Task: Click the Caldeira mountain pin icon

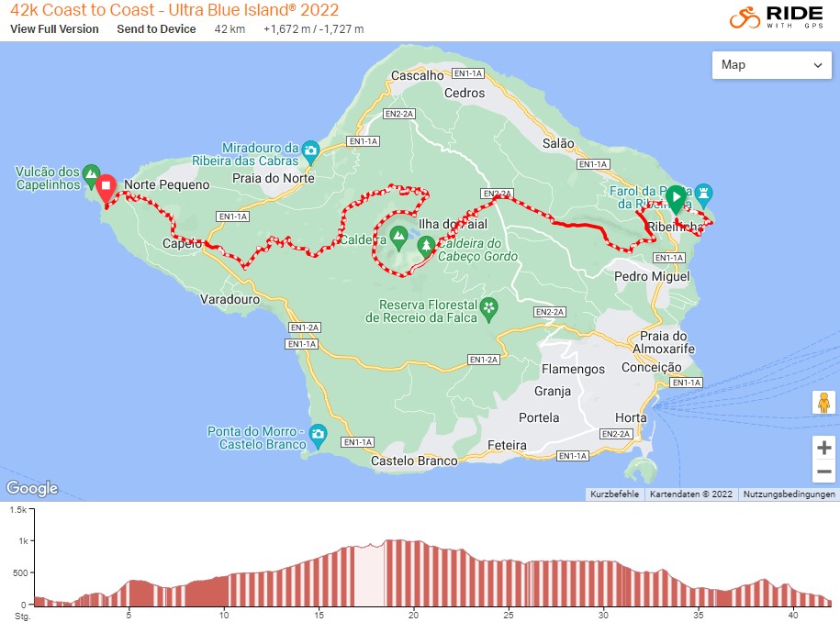Action: [398, 237]
